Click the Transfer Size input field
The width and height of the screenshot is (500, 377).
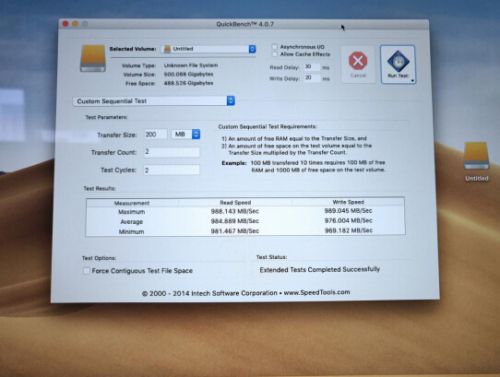click(156, 134)
